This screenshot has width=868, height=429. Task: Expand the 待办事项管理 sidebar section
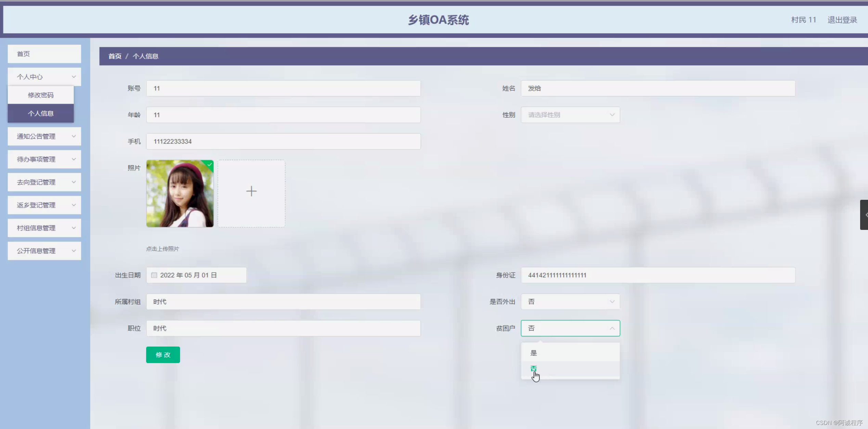[x=44, y=159]
